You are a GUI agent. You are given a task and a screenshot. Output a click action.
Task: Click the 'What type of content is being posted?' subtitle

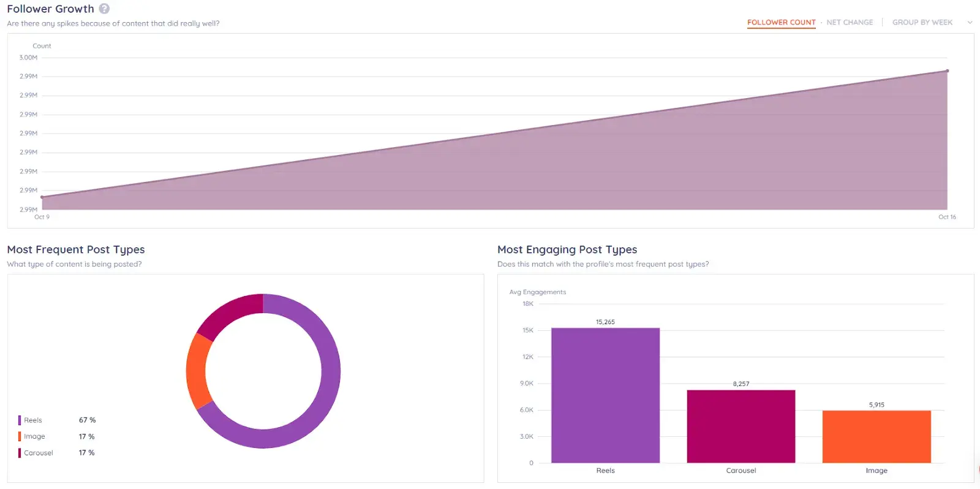[x=74, y=264]
